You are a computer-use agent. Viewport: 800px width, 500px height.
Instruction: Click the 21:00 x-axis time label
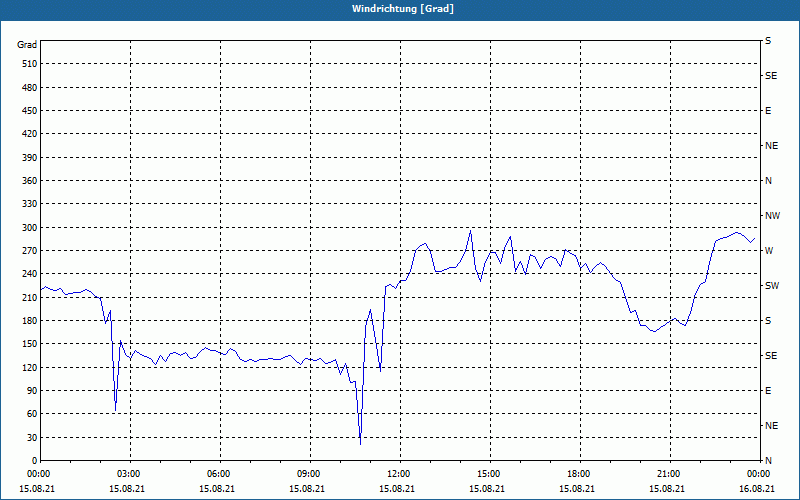(x=669, y=474)
